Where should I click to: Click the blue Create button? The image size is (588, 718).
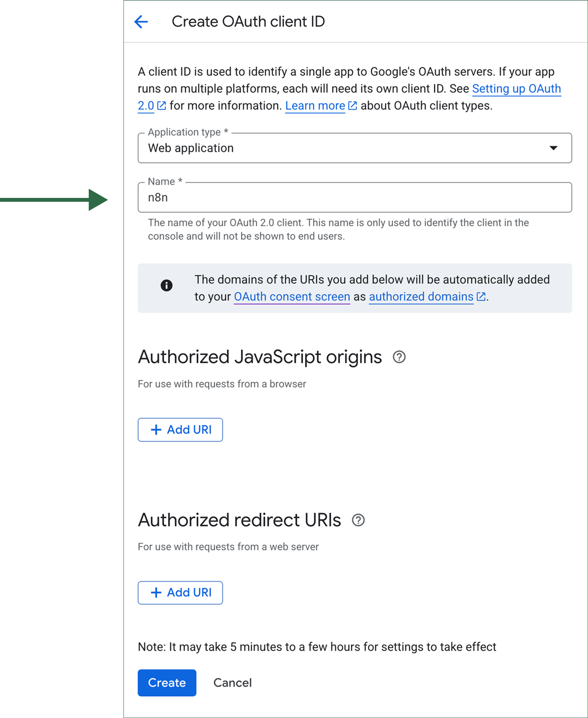(167, 683)
